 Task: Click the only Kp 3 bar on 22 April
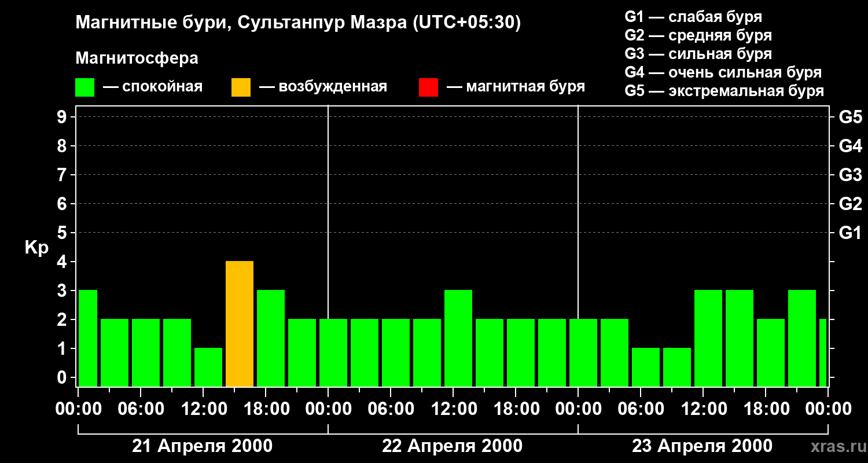click(x=458, y=338)
